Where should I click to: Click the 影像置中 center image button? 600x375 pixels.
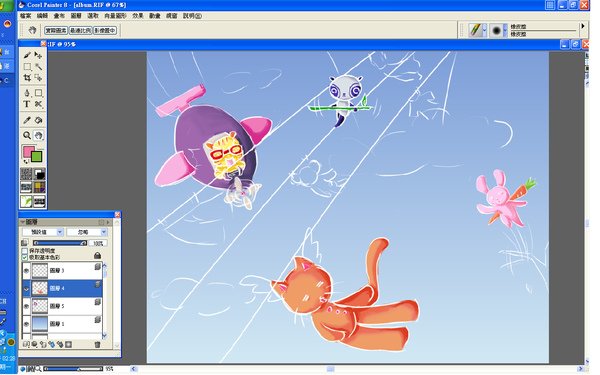tap(105, 30)
